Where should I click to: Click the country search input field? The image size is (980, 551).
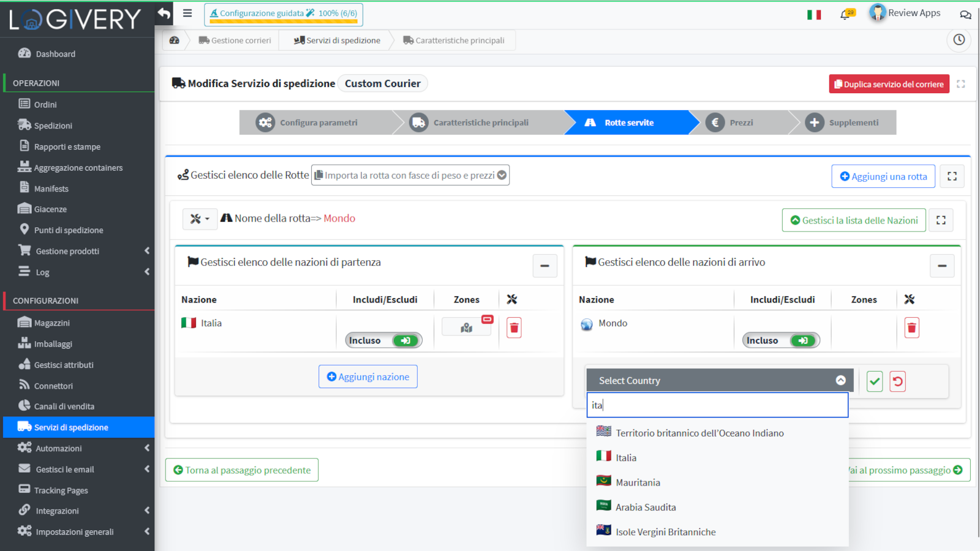click(x=717, y=405)
